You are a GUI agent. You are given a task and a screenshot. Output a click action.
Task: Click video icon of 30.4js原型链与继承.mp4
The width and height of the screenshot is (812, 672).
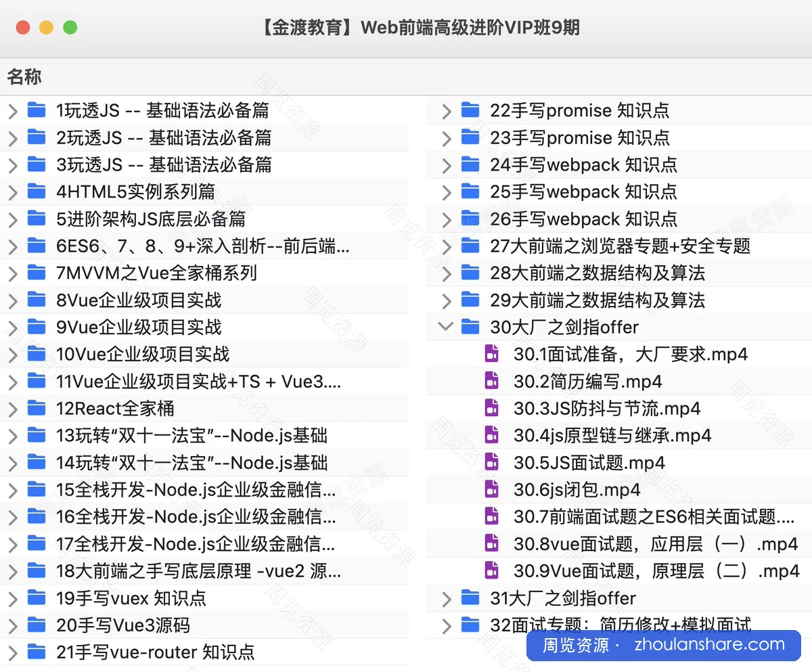(492, 435)
